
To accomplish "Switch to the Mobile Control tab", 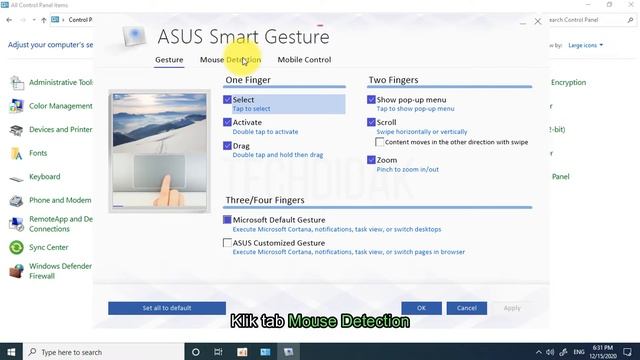I will pos(304,60).
